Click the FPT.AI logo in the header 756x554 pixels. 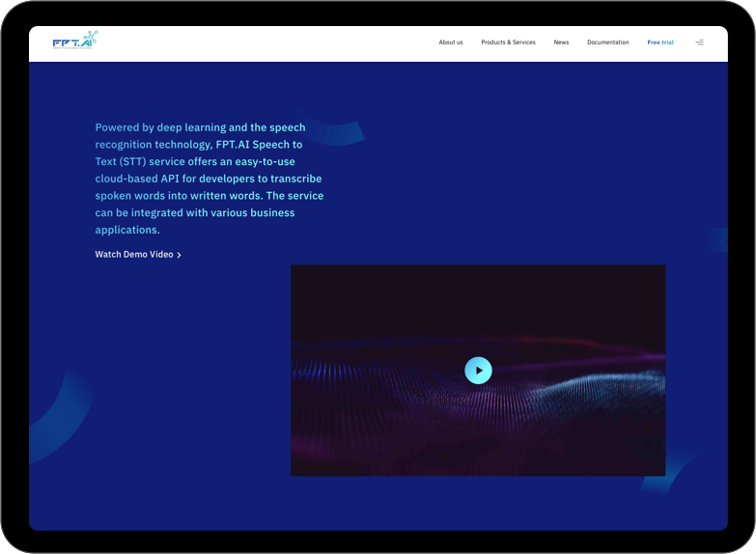75,40
